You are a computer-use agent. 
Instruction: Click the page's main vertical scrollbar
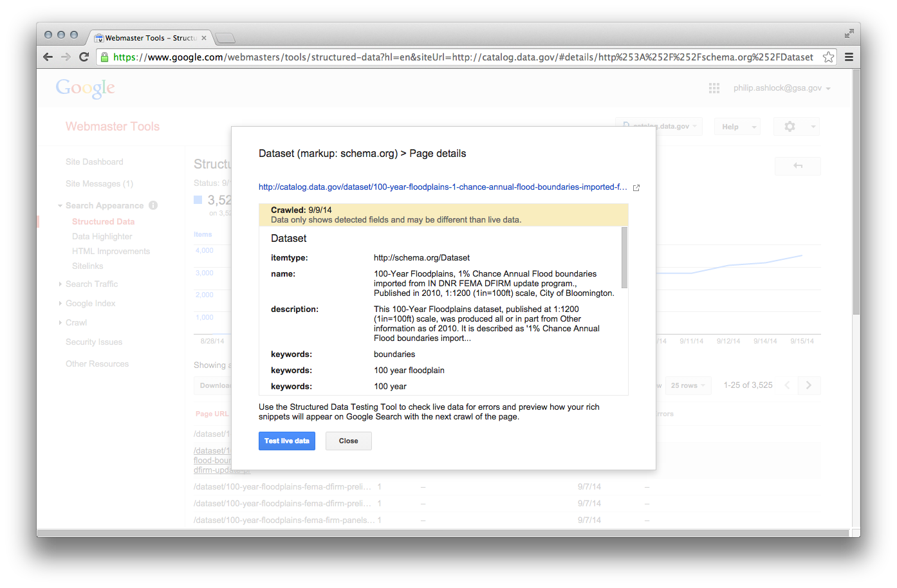click(x=856, y=192)
